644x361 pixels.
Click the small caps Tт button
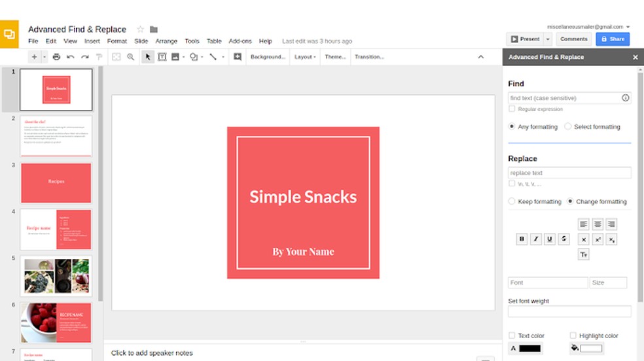tap(583, 255)
